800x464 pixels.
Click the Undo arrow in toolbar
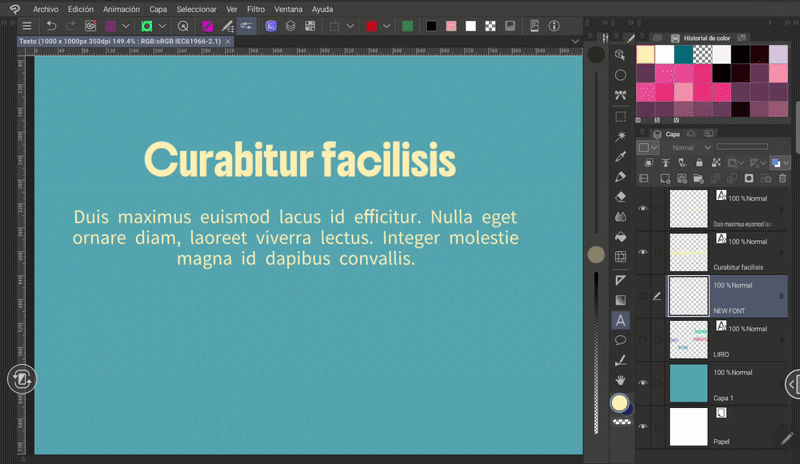[x=51, y=26]
